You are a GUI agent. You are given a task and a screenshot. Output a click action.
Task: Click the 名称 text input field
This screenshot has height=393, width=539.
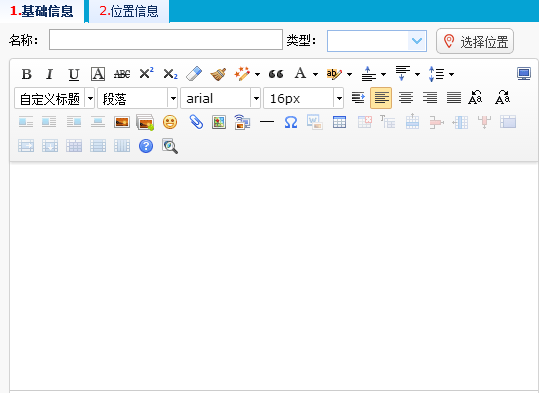(166, 40)
